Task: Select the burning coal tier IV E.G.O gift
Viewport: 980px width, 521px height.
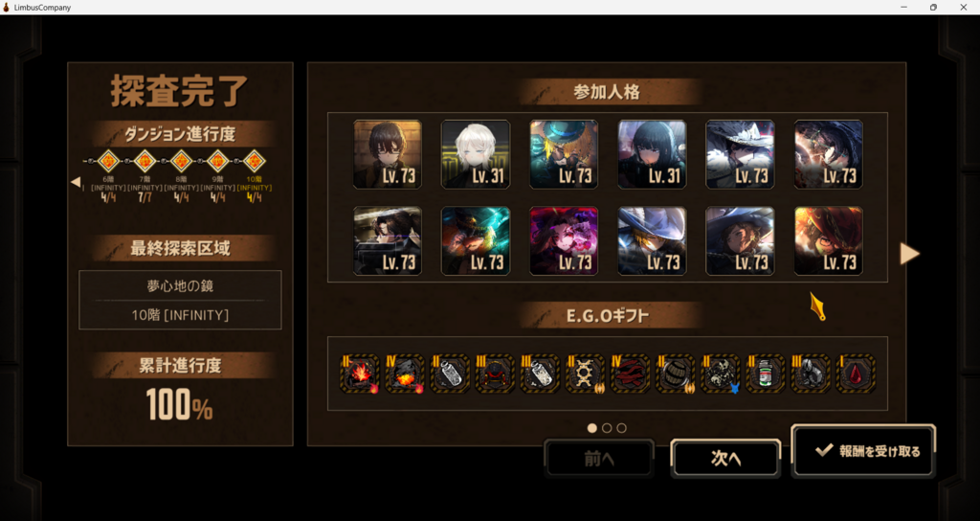Action: (405, 374)
